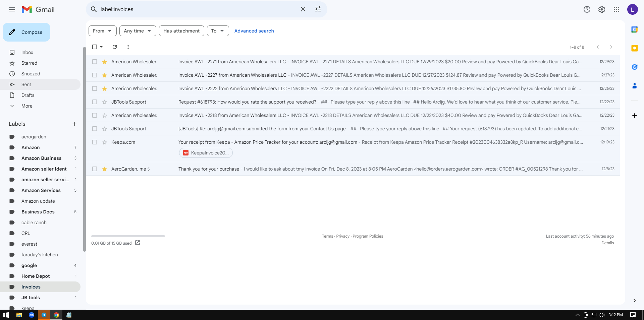This screenshot has width=644, height=320.
Task: Open the Google apps grid
Action: coord(616,9)
